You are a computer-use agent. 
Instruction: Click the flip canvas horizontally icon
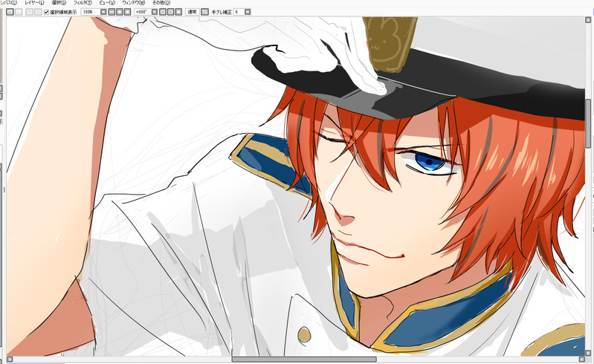pos(204,12)
